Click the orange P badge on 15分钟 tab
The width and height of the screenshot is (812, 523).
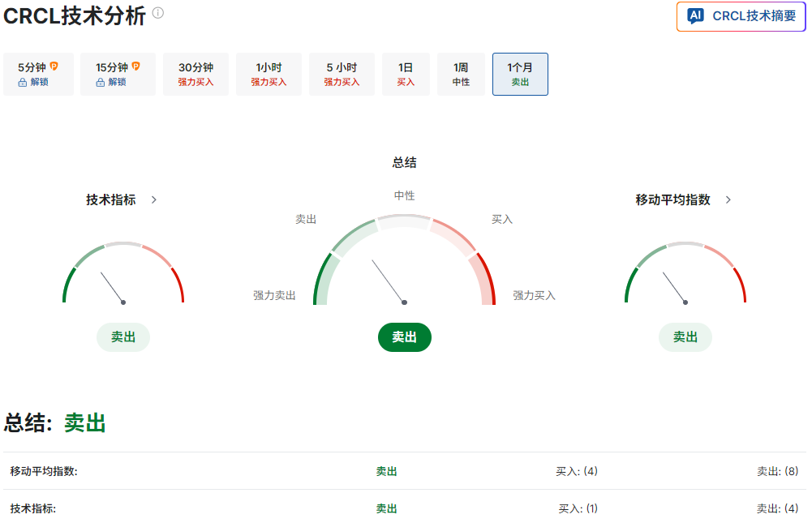coord(136,65)
